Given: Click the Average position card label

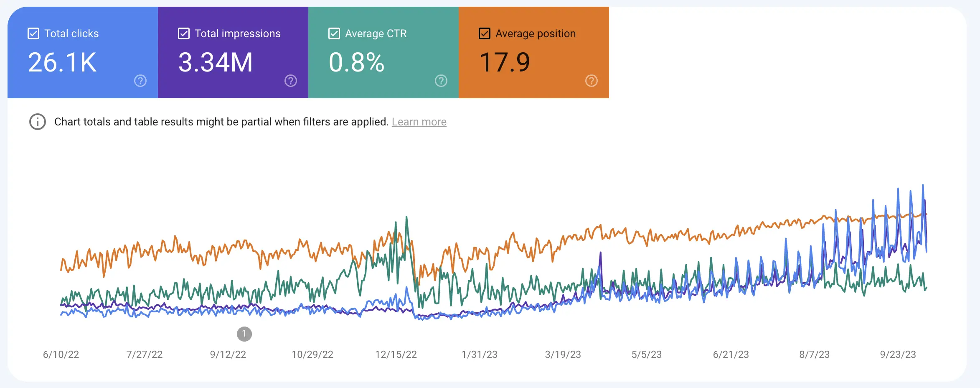Looking at the screenshot, I should (x=536, y=33).
